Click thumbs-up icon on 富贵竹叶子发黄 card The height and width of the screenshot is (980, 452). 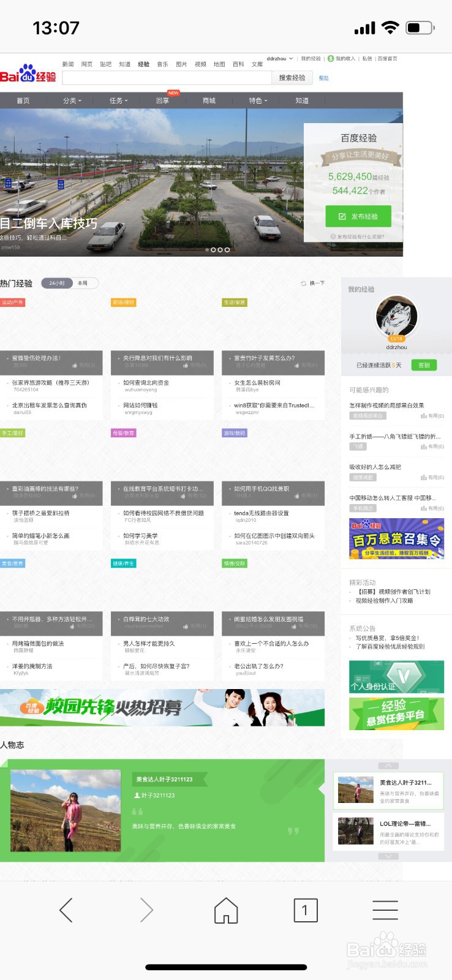pos(297,365)
